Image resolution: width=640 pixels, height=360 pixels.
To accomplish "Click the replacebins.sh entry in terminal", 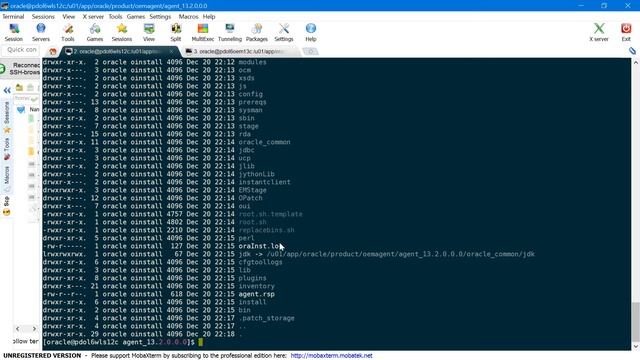I will pos(267,230).
